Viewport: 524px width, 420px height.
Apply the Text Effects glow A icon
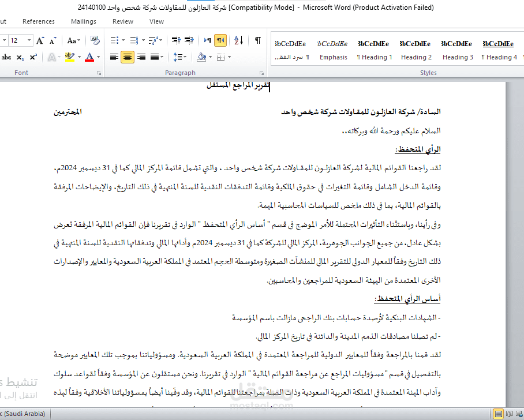pos(51,57)
